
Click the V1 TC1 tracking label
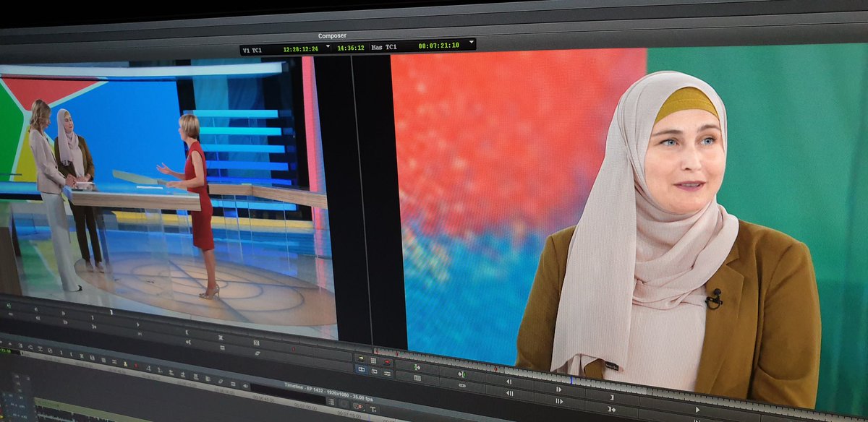click(252, 51)
